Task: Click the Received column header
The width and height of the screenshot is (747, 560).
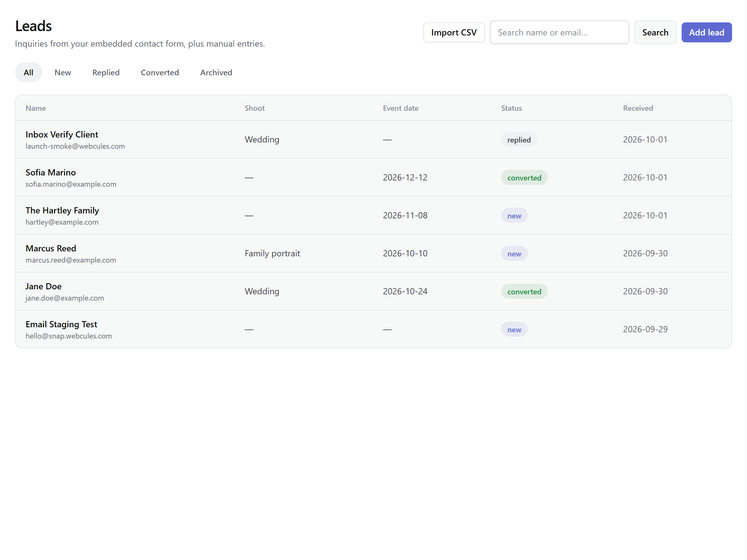Action: pyautogui.click(x=638, y=108)
